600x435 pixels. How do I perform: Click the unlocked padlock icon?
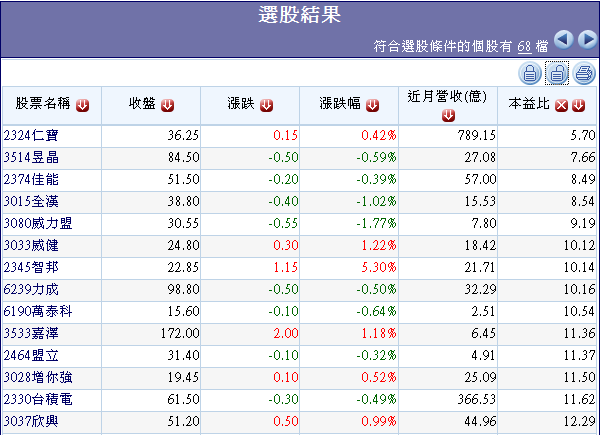pyautogui.click(x=557, y=73)
